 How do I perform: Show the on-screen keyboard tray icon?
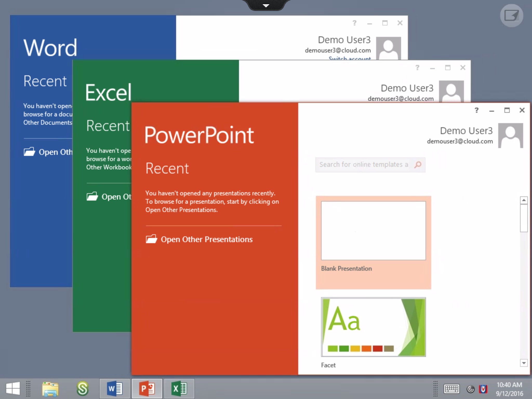point(451,389)
